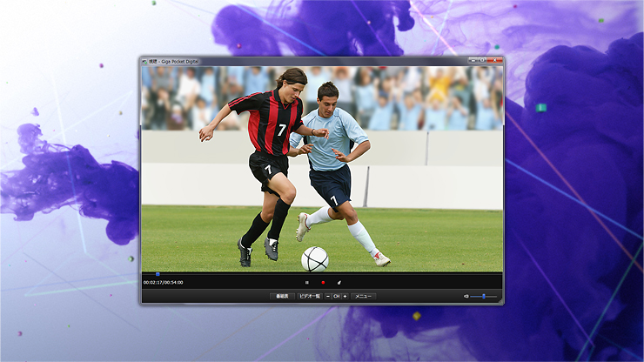Adjust the volume slider
The image size is (644, 362).
point(485,297)
